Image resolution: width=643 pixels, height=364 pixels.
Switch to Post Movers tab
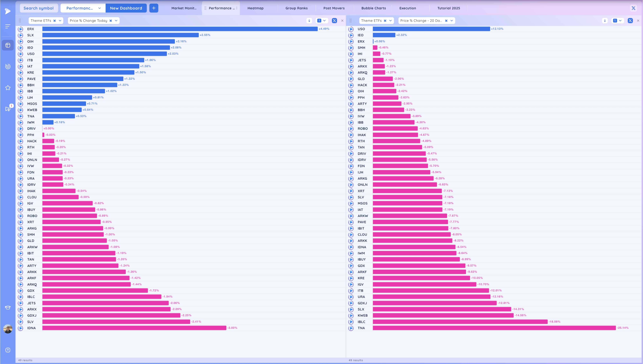pyautogui.click(x=334, y=8)
